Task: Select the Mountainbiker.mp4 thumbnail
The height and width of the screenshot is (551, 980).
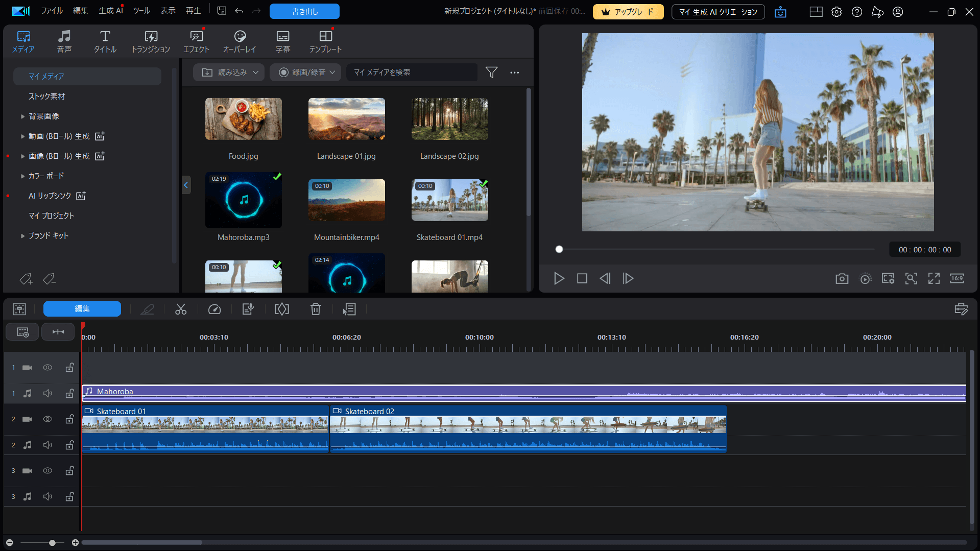Action: tap(346, 200)
